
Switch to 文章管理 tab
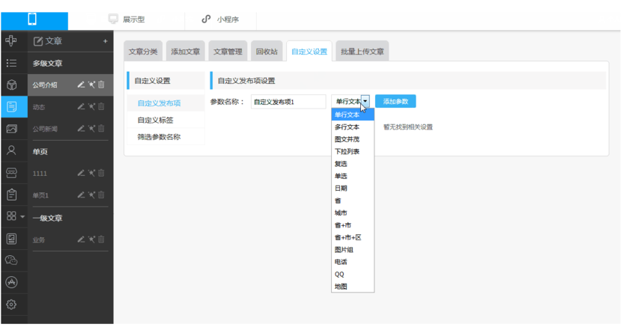(228, 52)
